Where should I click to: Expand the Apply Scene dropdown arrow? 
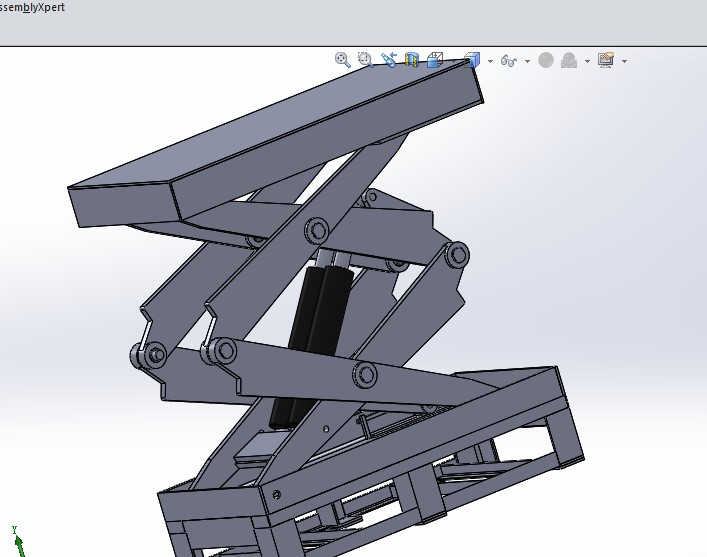tap(587, 61)
